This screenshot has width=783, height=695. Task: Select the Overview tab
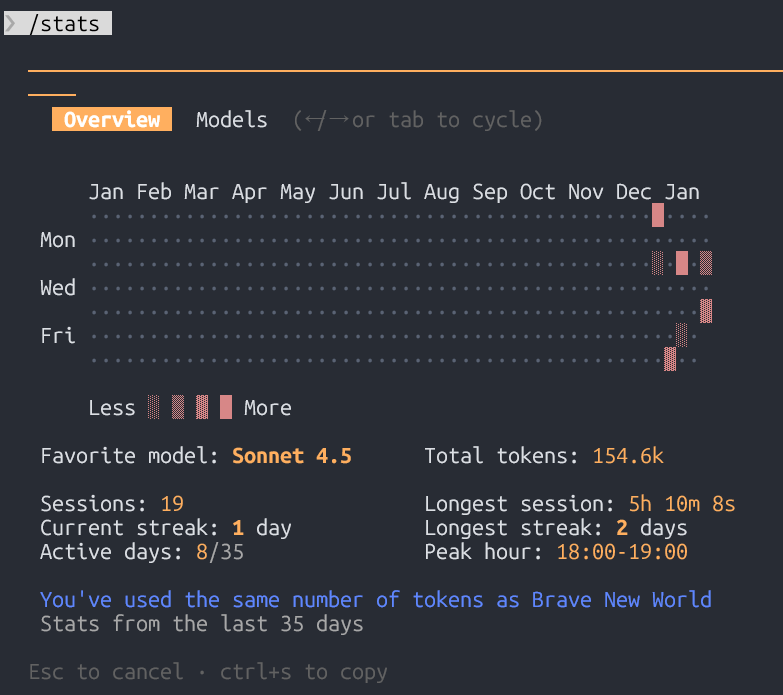point(112,120)
